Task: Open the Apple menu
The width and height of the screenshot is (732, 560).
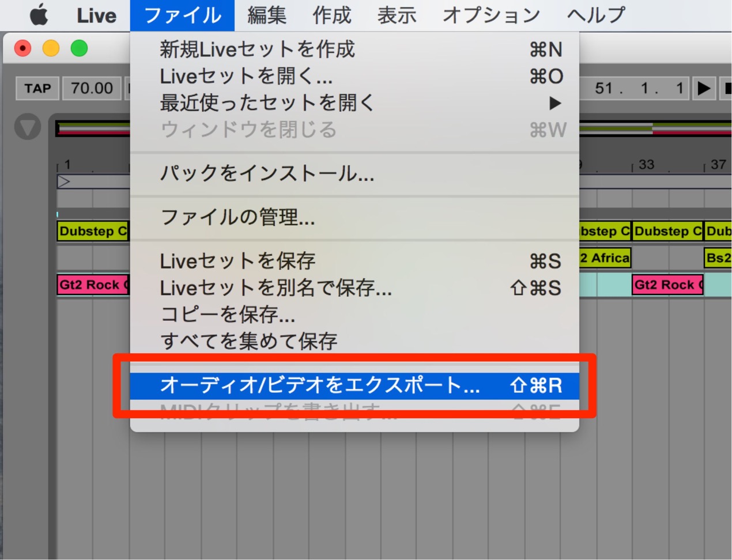Action: coord(39,15)
